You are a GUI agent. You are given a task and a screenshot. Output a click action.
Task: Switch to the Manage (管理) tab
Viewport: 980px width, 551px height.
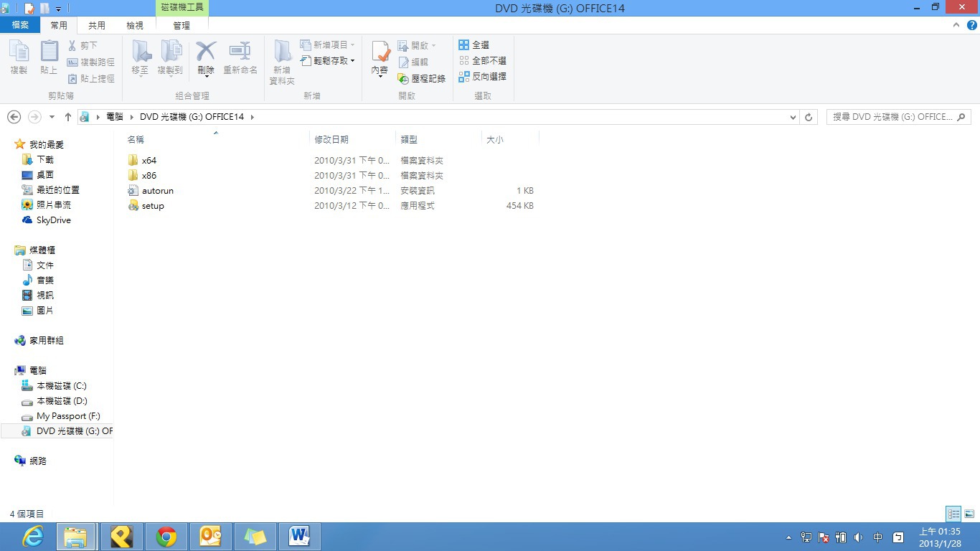pyautogui.click(x=182, y=25)
